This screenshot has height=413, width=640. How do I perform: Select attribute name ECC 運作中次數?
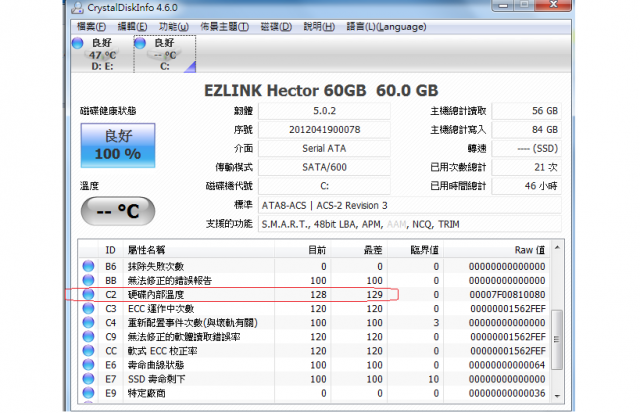(161, 309)
